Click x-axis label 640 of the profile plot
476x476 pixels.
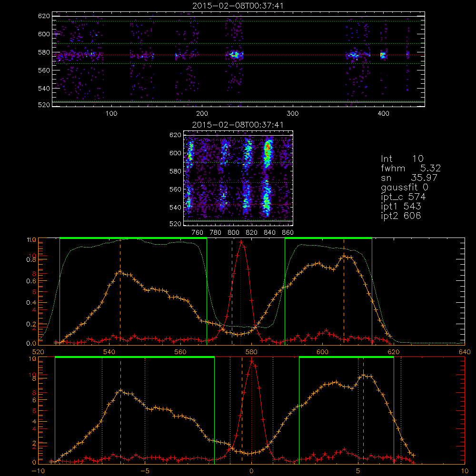click(x=465, y=352)
